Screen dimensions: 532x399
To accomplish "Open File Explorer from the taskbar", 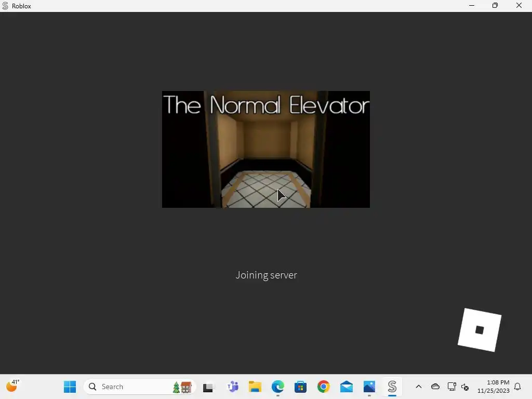I will [255, 387].
